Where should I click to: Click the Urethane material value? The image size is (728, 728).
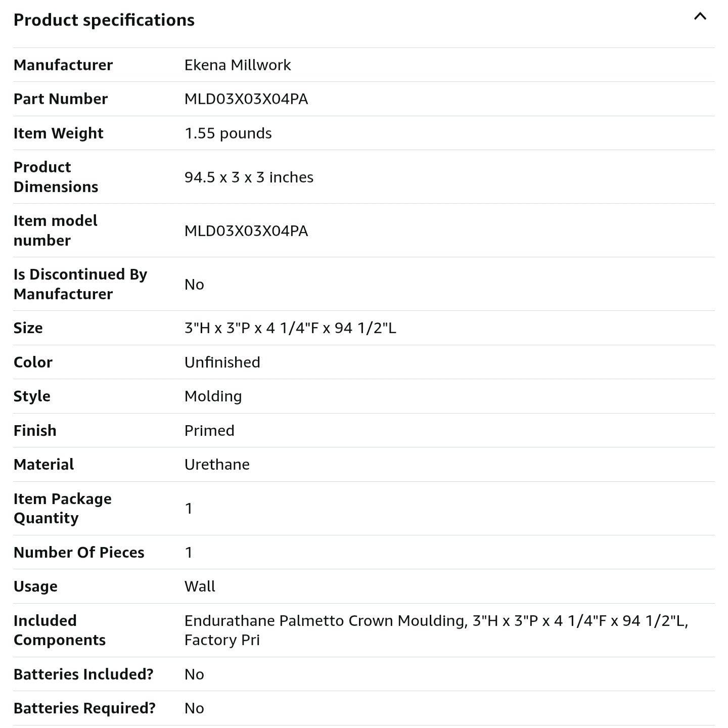[x=217, y=465]
